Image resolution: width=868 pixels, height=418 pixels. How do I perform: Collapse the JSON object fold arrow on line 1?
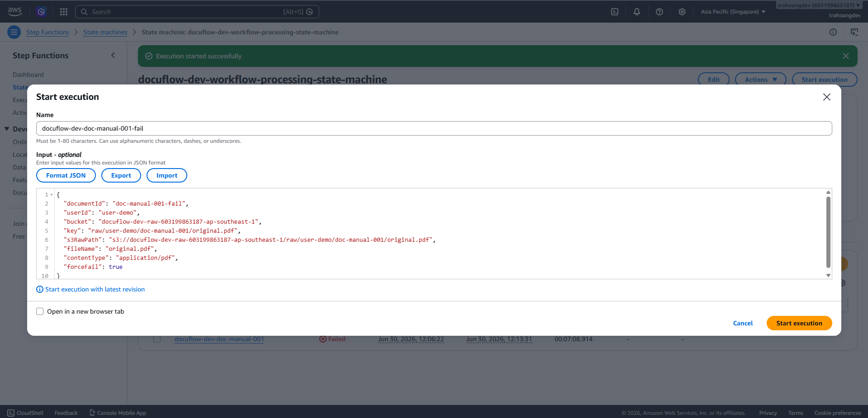[x=52, y=195]
